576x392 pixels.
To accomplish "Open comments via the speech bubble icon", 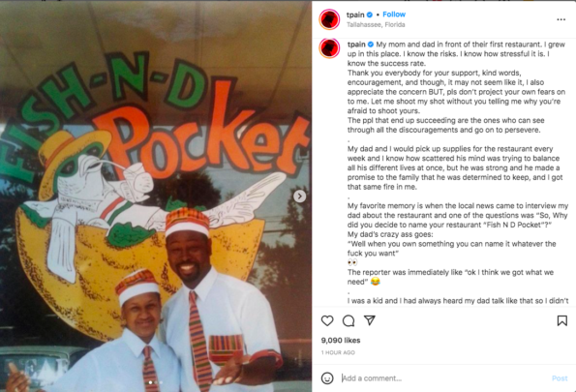I will point(349,320).
